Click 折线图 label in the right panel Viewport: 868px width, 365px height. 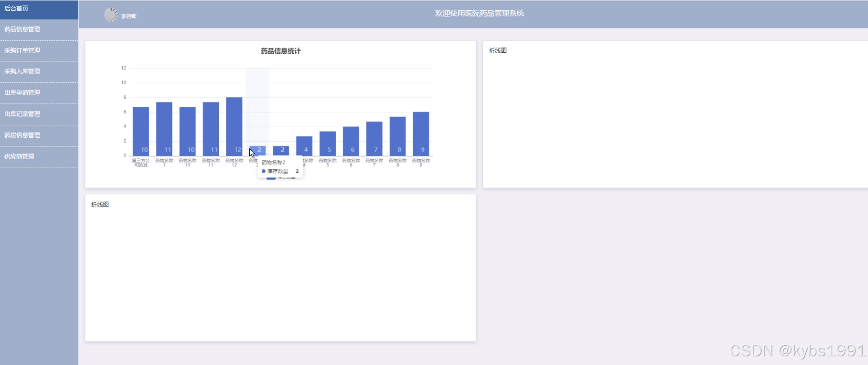[x=498, y=51]
